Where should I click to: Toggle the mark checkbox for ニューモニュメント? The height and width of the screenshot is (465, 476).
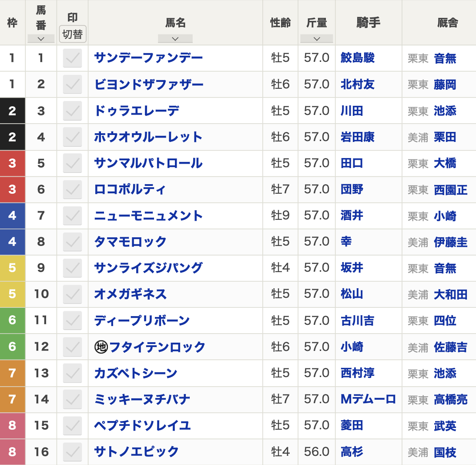coord(73,216)
